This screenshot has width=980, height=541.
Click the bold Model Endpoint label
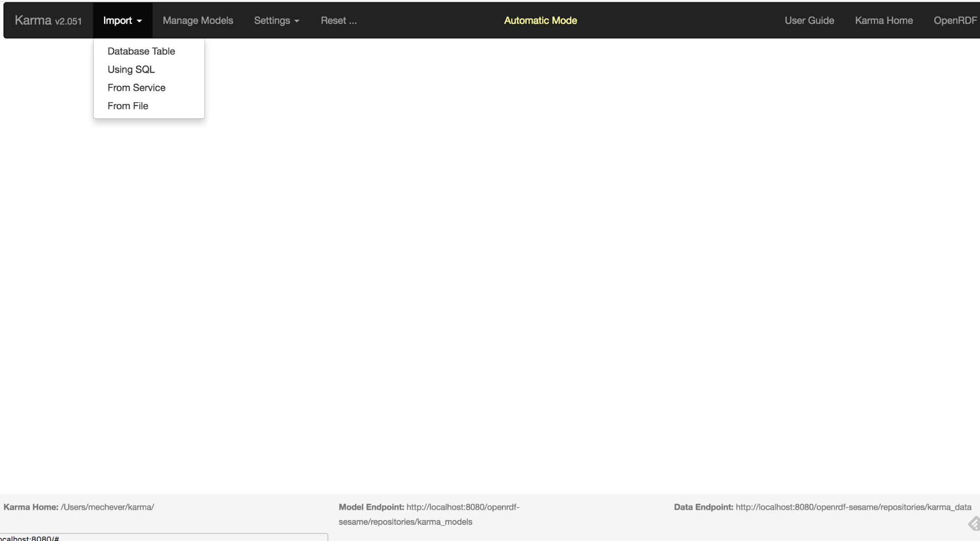click(x=371, y=507)
